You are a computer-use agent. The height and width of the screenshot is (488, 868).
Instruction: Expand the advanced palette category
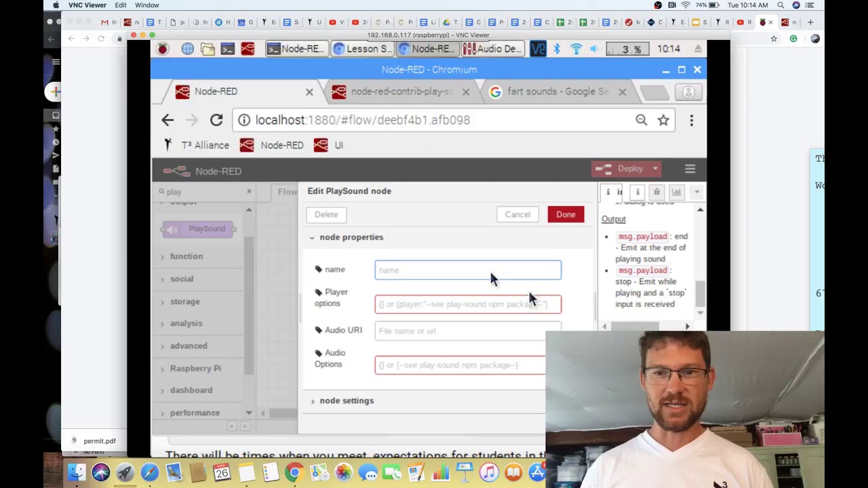[x=189, y=346]
